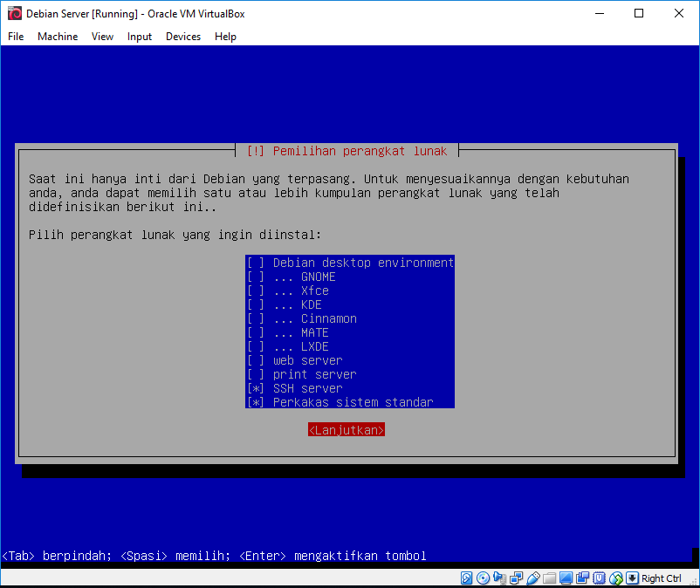Image resolution: width=700 pixels, height=588 pixels.
Task: Toggle the Debian desktop environment checkbox
Action: click(256, 263)
